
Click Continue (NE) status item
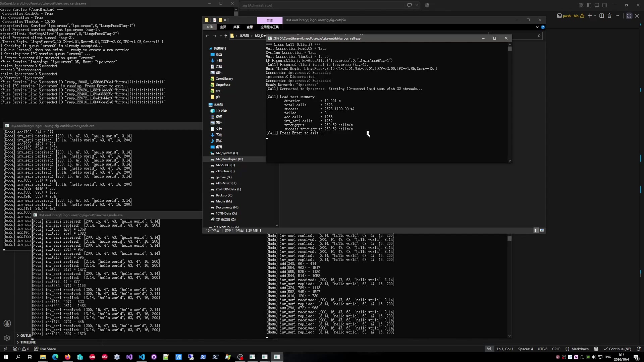[617, 349]
